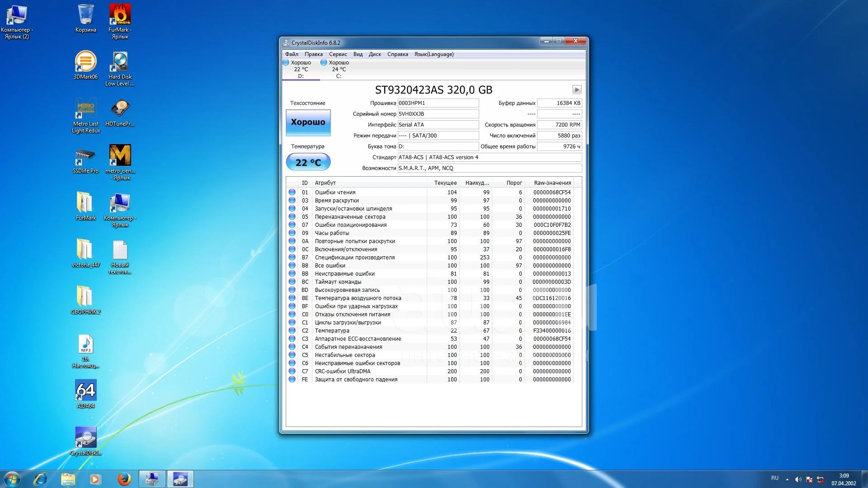Click the Режим передачи SATA/300 field
The image size is (868, 488).
(x=438, y=136)
